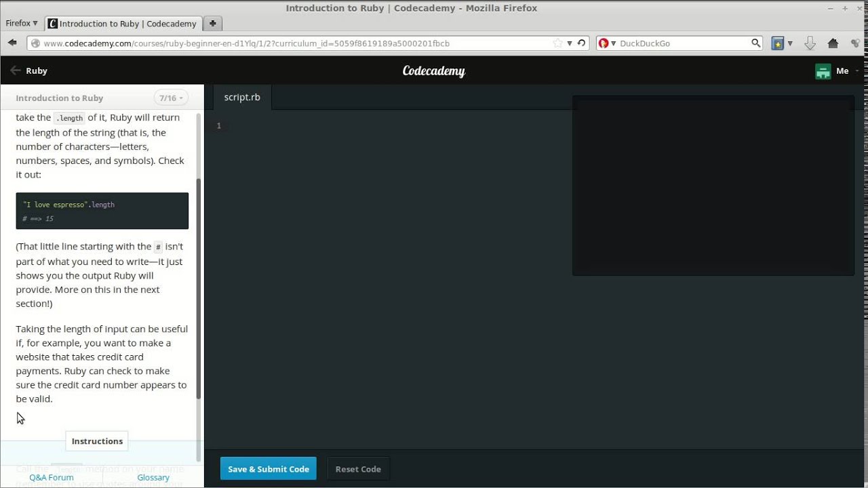Click the "# ==> 15" output comment
This screenshot has height=488, width=868.
(38, 219)
